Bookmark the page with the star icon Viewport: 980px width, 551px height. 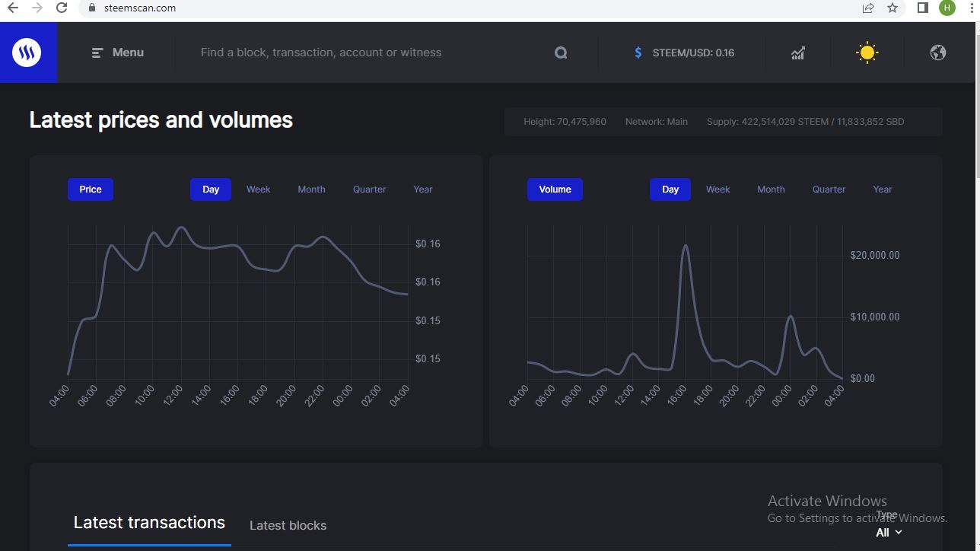tap(892, 8)
